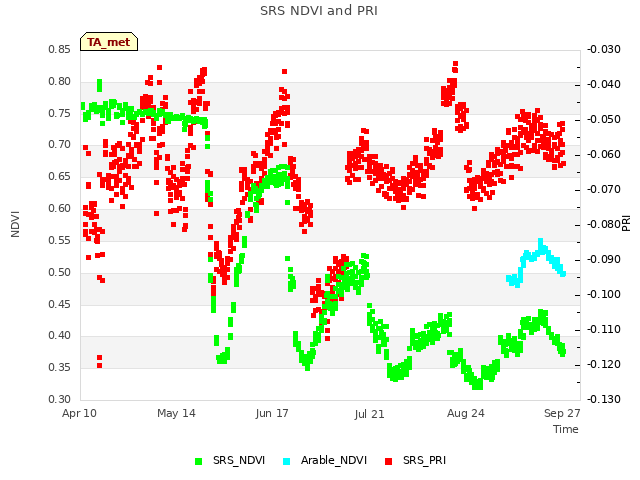Click the 0.65 NDVI axis value
This screenshot has height=480, width=640.
point(60,177)
